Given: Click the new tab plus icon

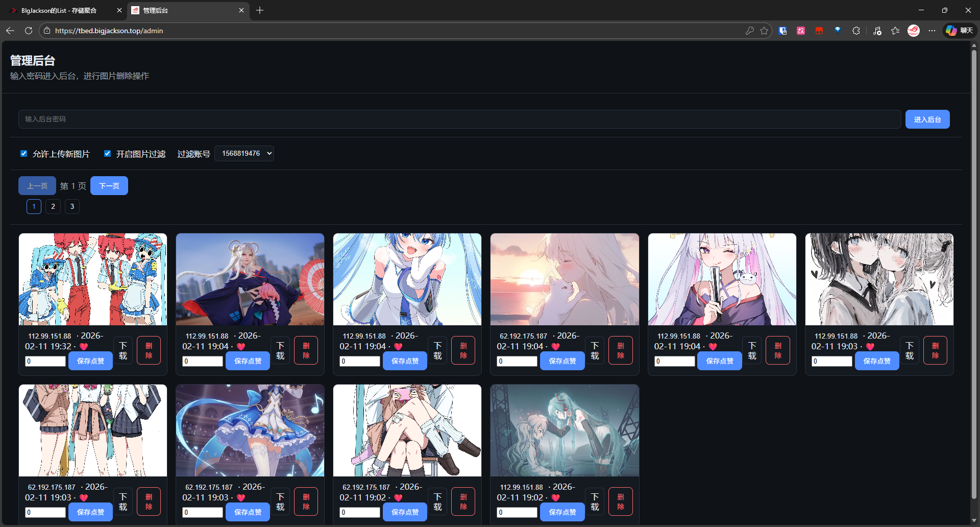Looking at the screenshot, I should (260, 10).
